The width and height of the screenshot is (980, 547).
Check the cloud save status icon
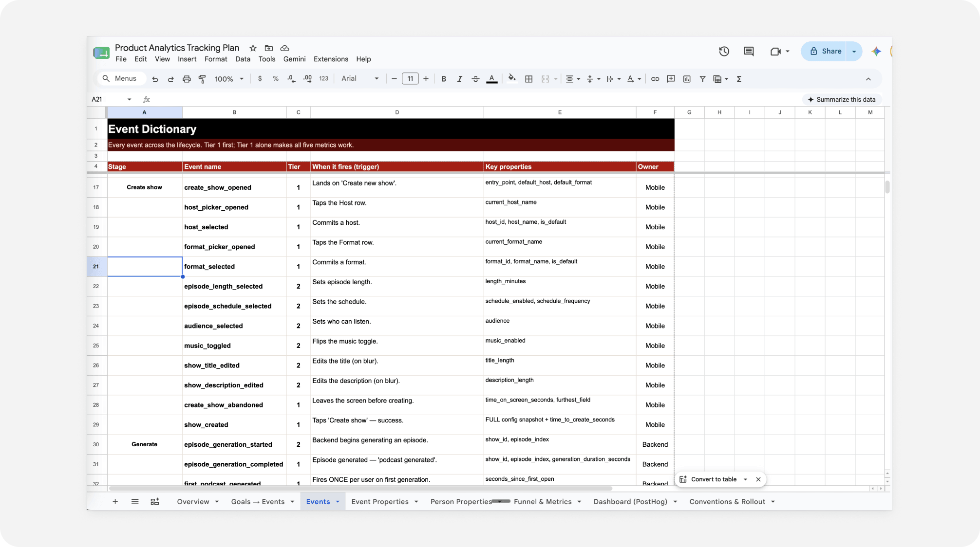click(285, 48)
